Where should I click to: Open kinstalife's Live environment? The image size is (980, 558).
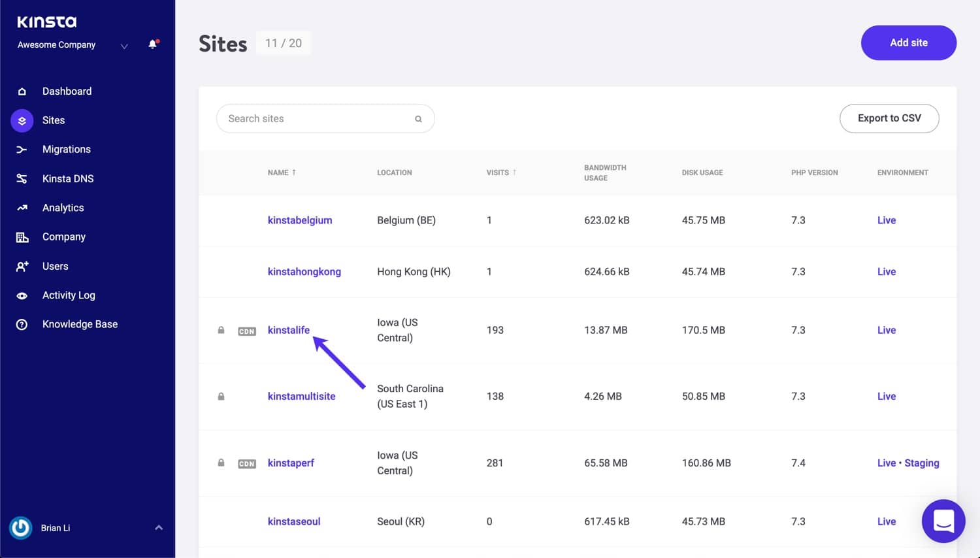(887, 330)
